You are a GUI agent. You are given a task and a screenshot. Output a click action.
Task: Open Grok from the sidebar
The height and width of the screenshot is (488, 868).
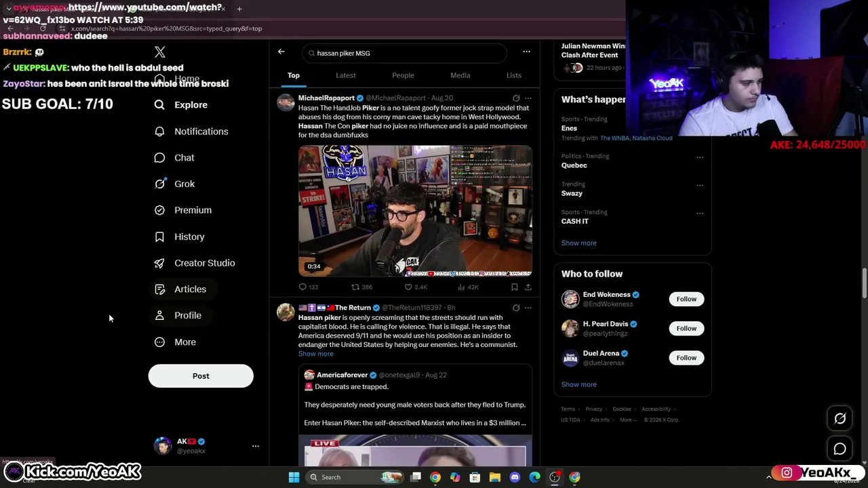(174, 184)
